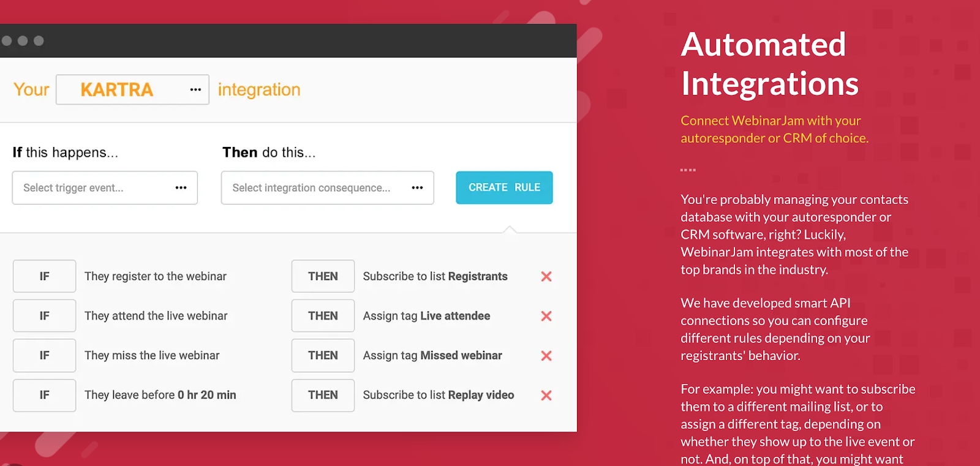Click the orange word integration
Image resolution: width=980 pixels, height=466 pixels.
coord(259,90)
